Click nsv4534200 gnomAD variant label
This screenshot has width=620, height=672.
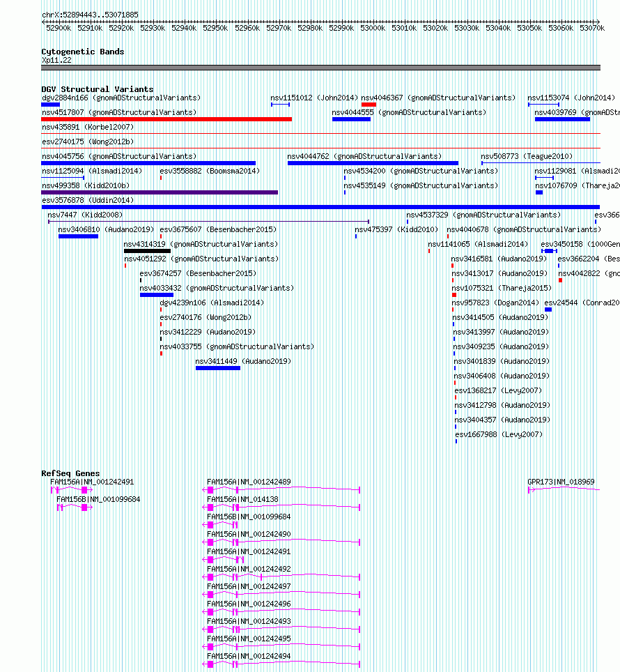tap(421, 171)
